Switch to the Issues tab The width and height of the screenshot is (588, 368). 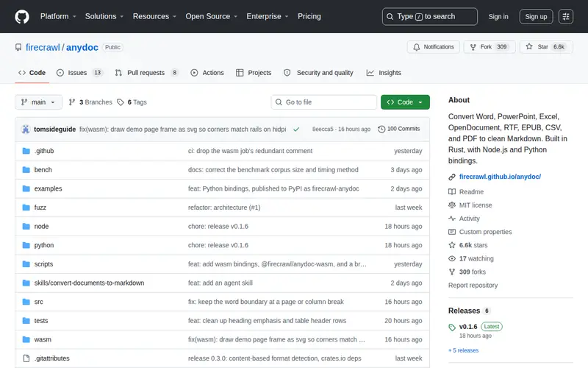coord(80,73)
